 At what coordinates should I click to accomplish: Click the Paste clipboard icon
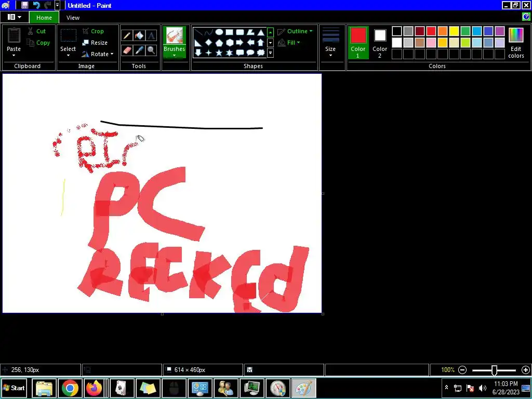point(14,35)
